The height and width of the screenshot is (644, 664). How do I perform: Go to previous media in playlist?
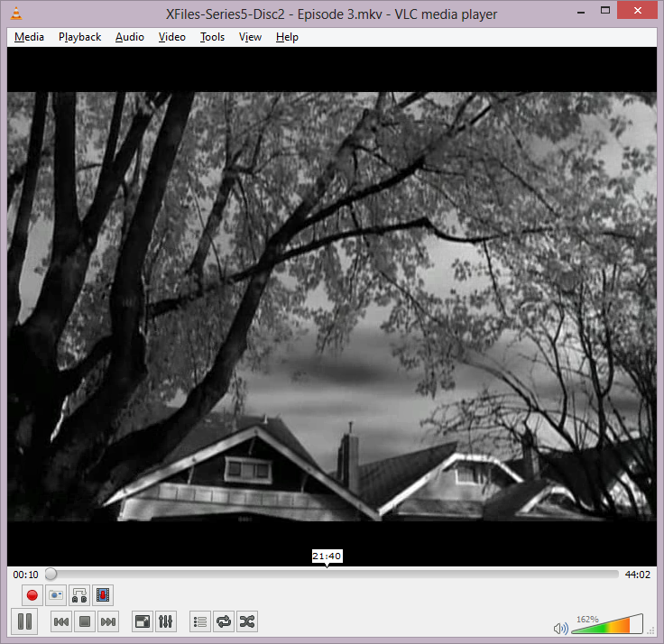(x=61, y=621)
